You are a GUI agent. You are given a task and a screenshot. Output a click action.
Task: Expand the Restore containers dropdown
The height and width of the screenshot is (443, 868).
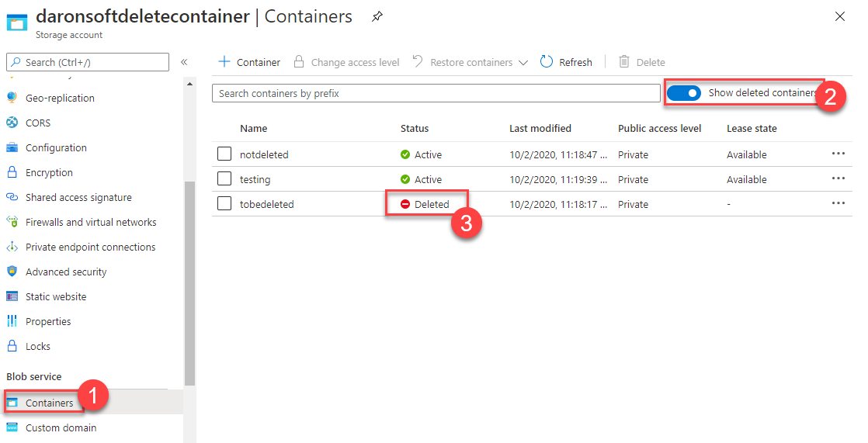(x=523, y=63)
